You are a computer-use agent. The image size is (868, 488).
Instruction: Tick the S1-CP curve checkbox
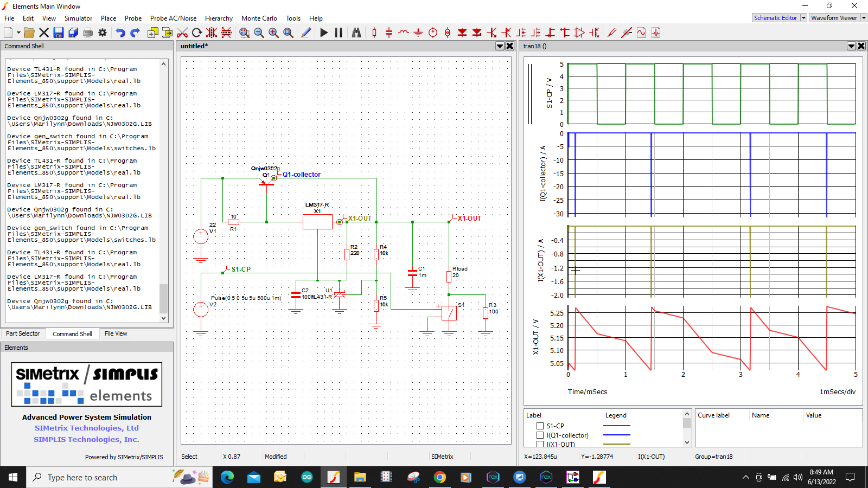(x=540, y=426)
